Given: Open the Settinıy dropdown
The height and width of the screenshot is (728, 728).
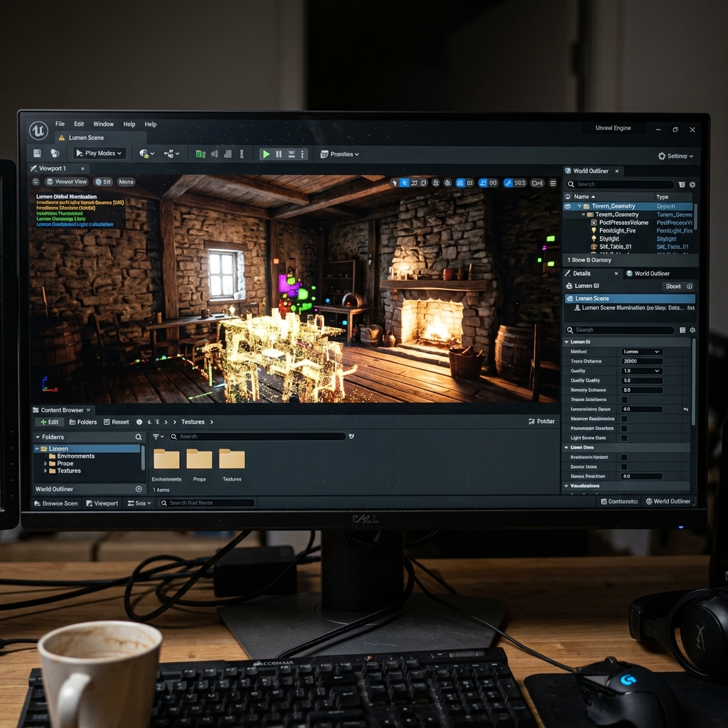Looking at the screenshot, I should coord(675,156).
